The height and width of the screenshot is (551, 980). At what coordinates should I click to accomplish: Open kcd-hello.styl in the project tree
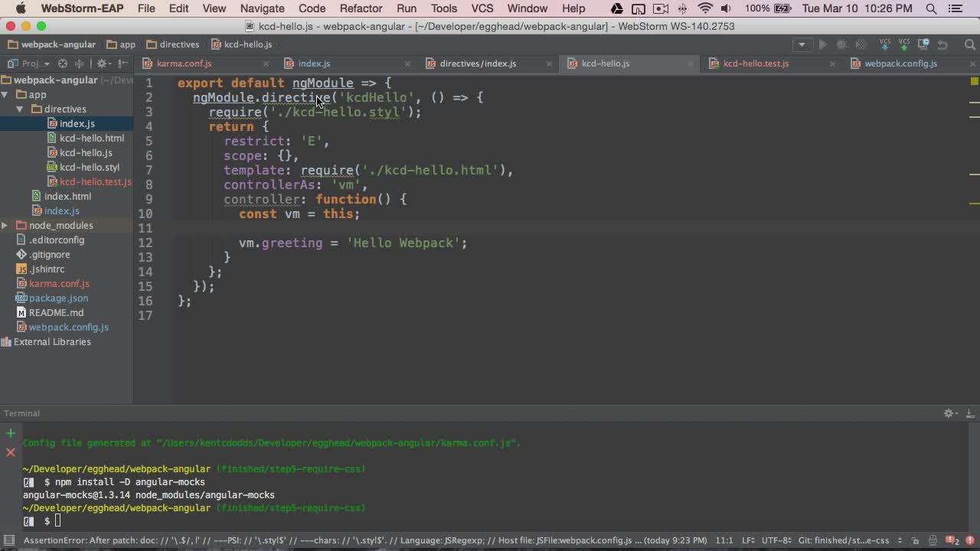90,167
